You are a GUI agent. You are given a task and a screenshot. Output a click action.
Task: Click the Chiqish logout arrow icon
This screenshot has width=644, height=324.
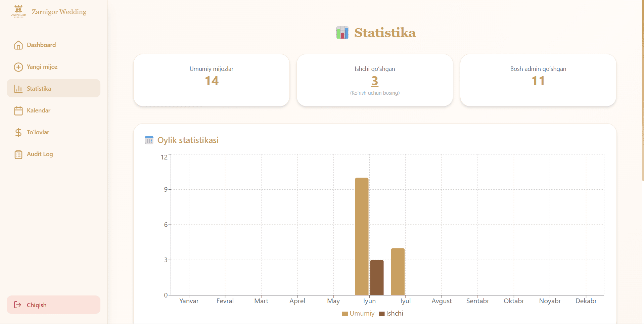point(18,305)
